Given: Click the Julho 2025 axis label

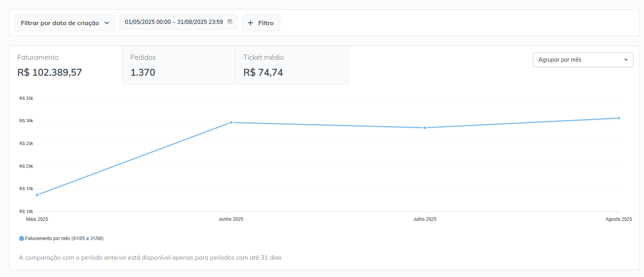Looking at the screenshot, I should tap(425, 219).
